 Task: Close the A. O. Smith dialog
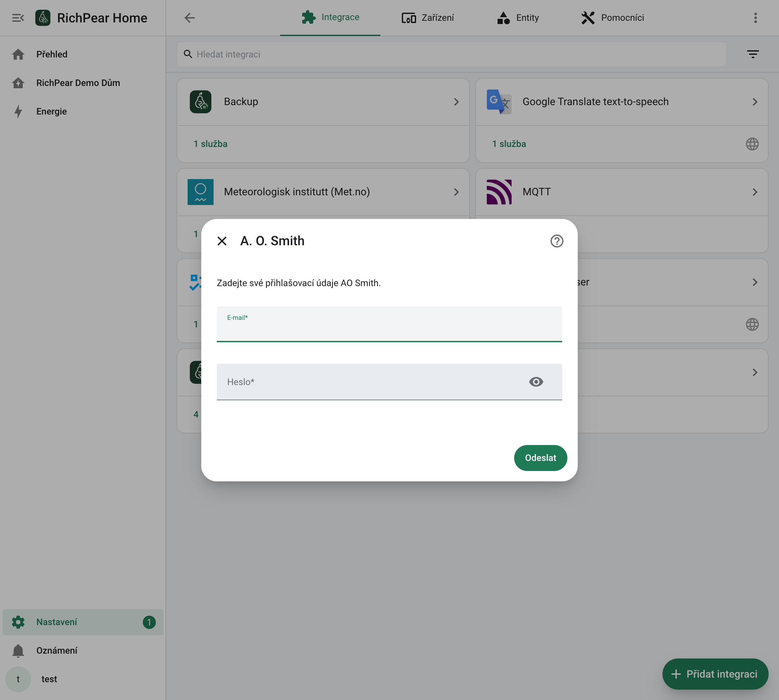(222, 241)
